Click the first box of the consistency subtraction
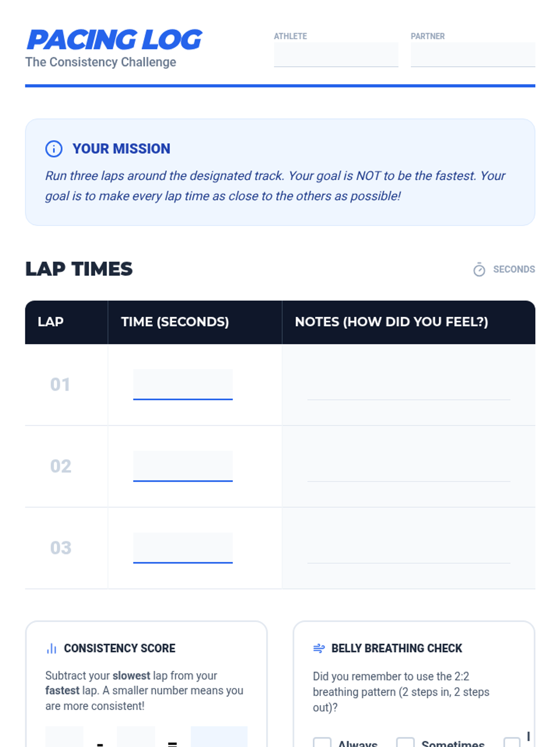 (64, 737)
